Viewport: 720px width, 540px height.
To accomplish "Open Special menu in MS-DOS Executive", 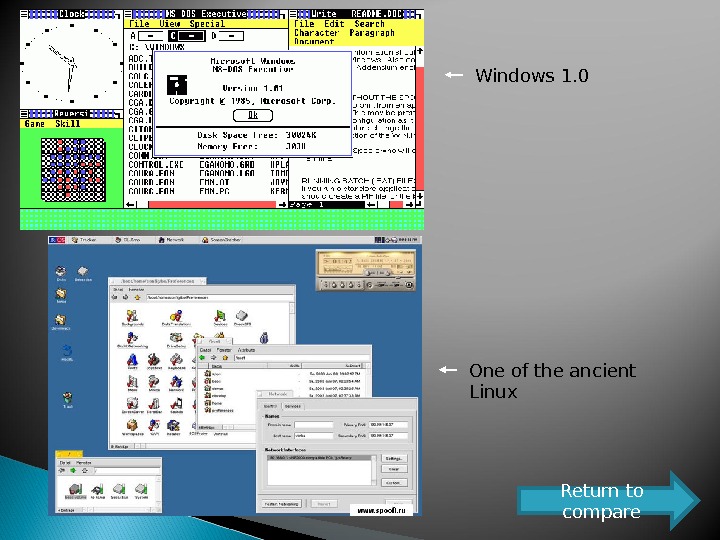I will tap(207, 24).
